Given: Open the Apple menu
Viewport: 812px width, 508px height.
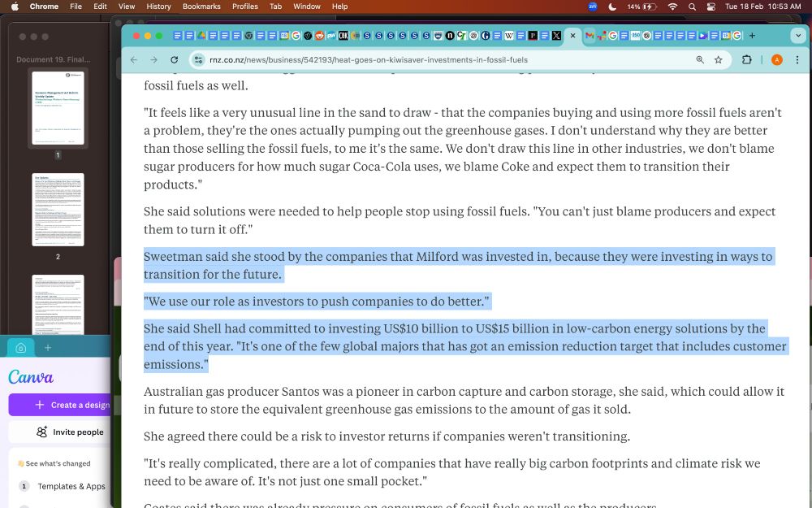Looking at the screenshot, I should pyautogui.click(x=15, y=7).
